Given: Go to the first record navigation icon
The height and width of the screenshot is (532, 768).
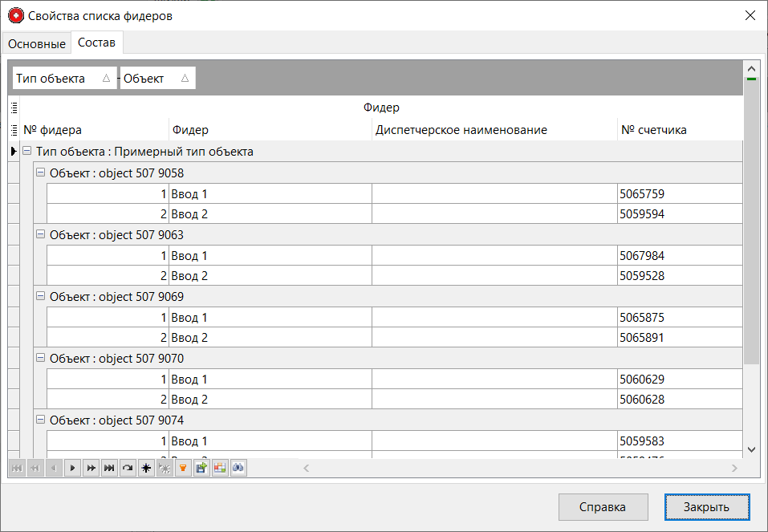Looking at the screenshot, I should (x=17, y=468).
